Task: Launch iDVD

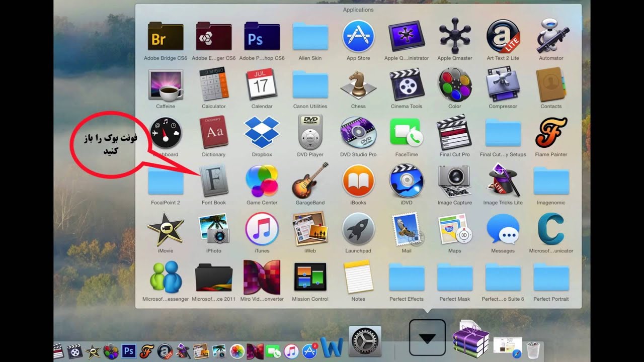Action: [x=407, y=181]
